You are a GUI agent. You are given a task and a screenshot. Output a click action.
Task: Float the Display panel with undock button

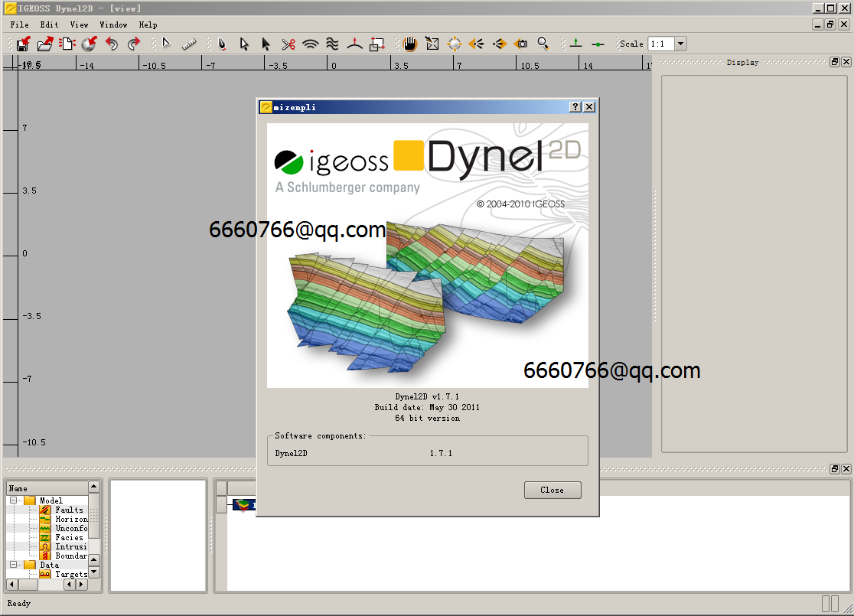[835, 62]
